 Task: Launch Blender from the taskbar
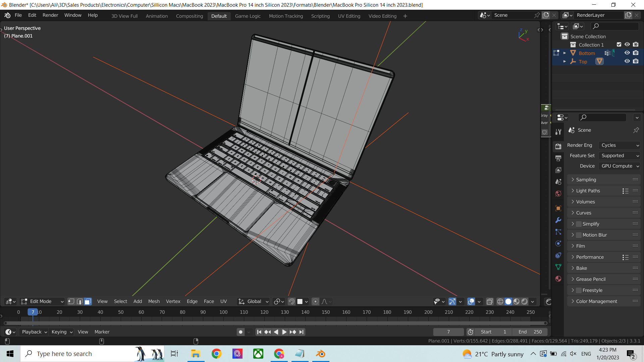(x=321, y=354)
